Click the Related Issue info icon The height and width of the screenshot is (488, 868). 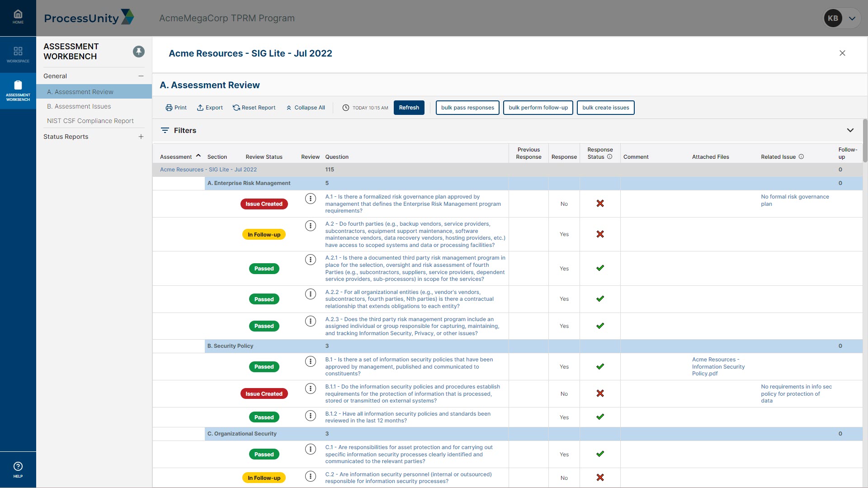click(801, 156)
